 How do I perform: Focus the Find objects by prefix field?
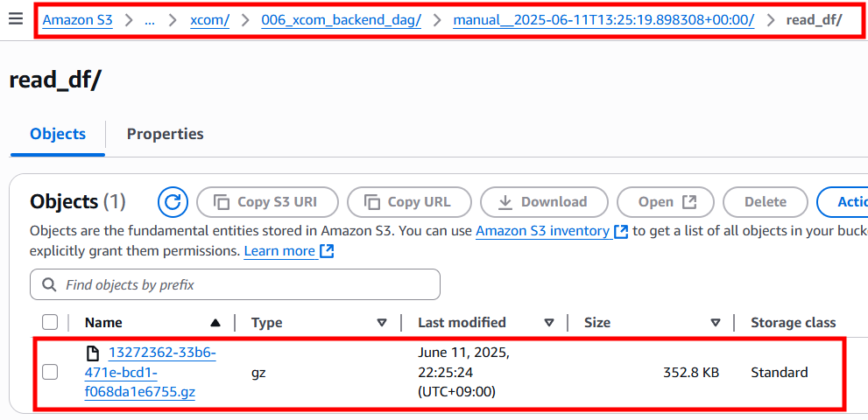(x=236, y=285)
